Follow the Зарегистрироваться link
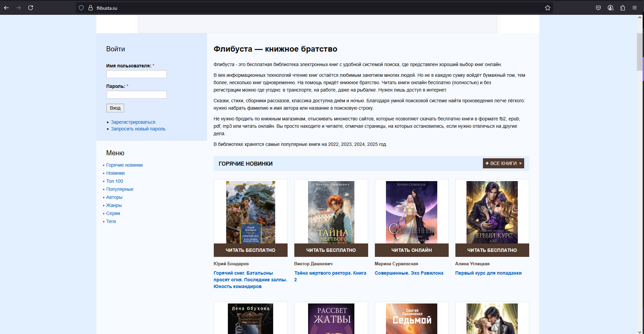 point(133,122)
